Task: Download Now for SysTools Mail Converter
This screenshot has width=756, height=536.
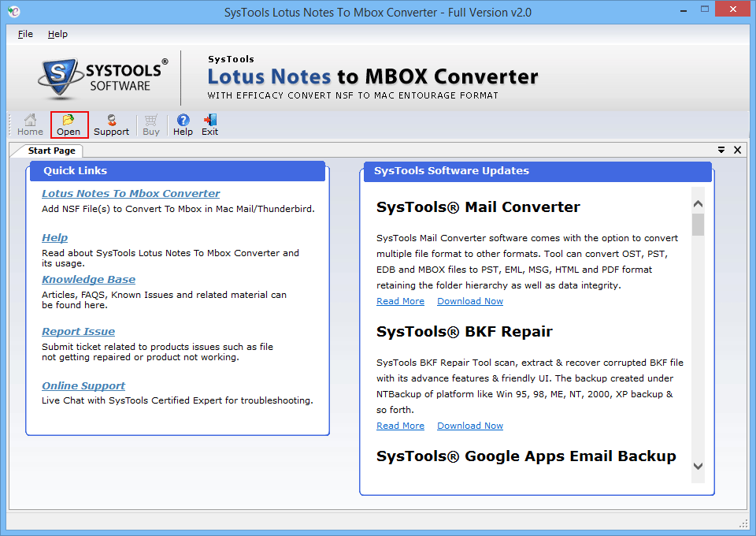Action: click(470, 301)
